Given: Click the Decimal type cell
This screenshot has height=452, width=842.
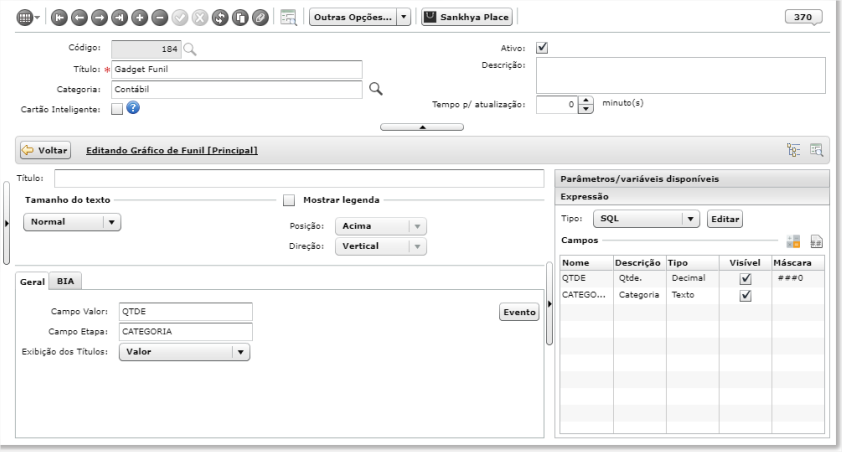Looking at the screenshot, I should 692,278.
